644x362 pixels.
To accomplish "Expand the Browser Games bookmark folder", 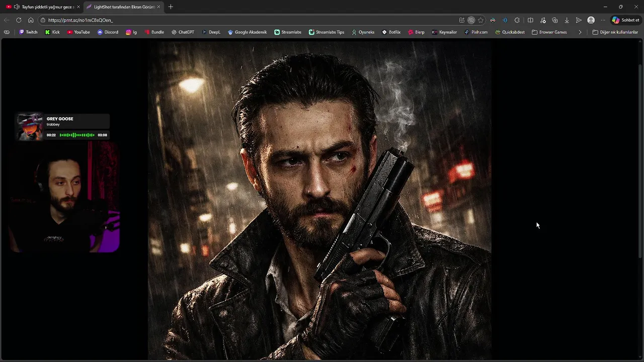I will click(549, 32).
